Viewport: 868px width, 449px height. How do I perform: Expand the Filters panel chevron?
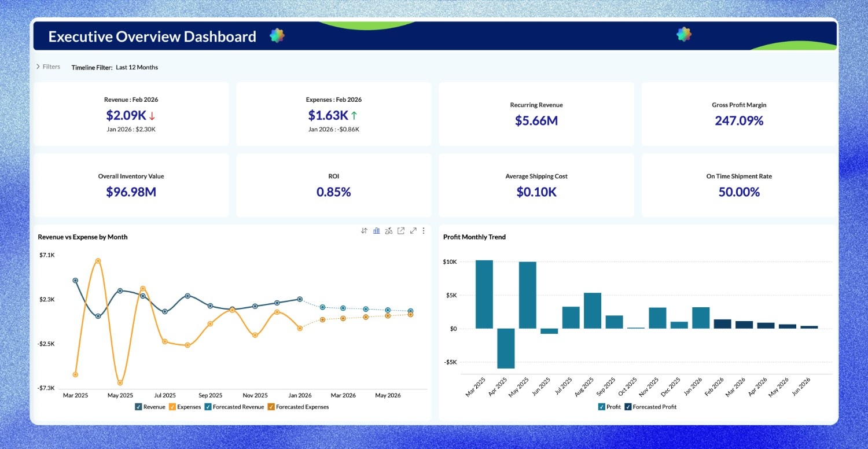(38, 66)
